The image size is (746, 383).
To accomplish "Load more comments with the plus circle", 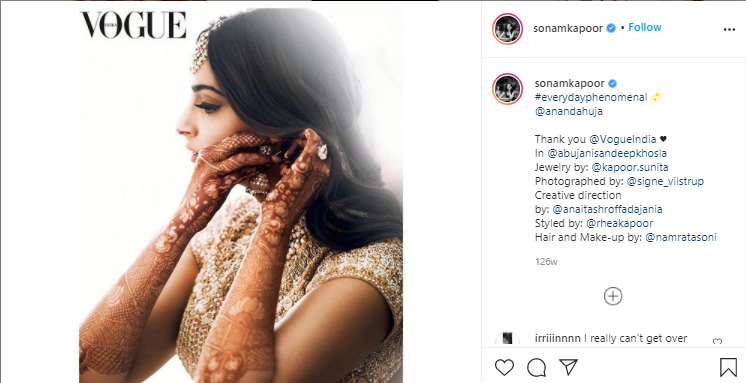I will click(x=613, y=296).
